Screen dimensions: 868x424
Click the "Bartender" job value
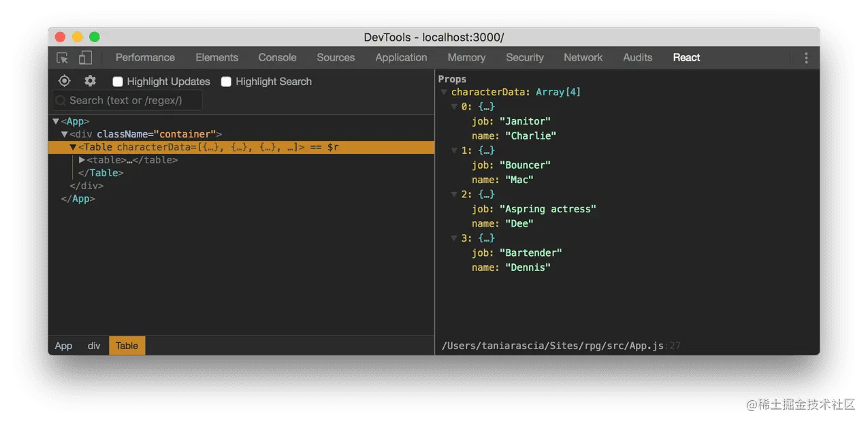click(531, 252)
